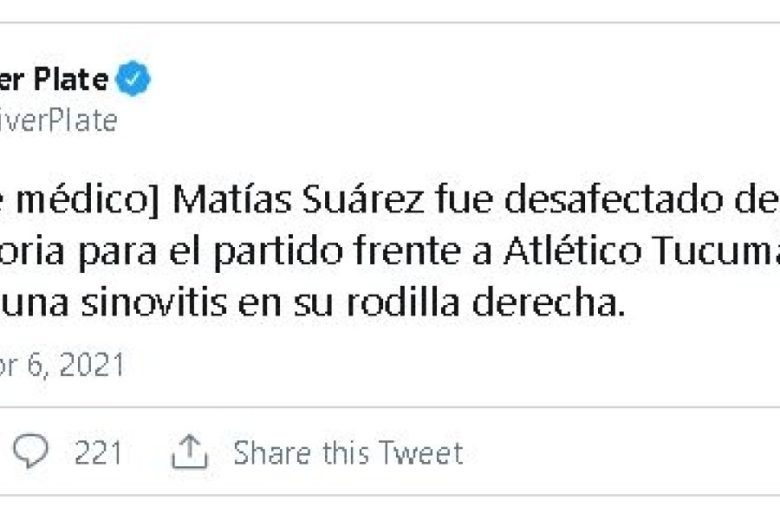Click the Atlético Tucumán text in tweet
The image size is (780, 520).
[642, 251]
